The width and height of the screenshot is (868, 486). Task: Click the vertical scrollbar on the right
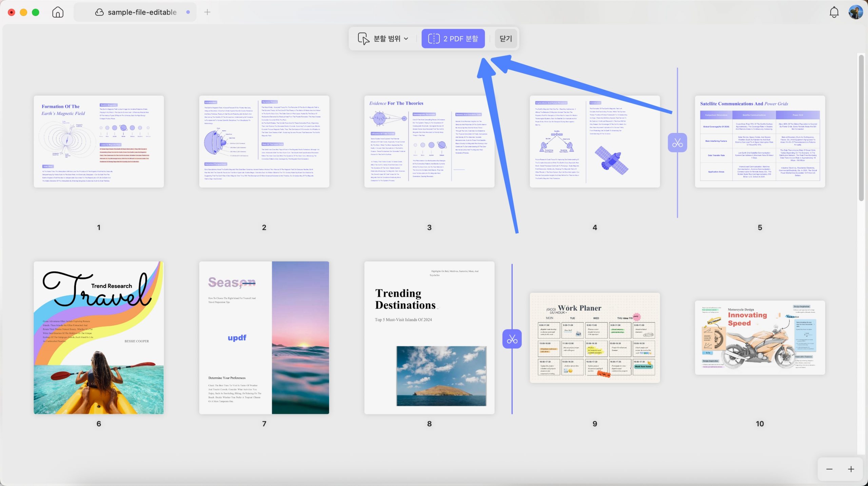(x=861, y=128)
